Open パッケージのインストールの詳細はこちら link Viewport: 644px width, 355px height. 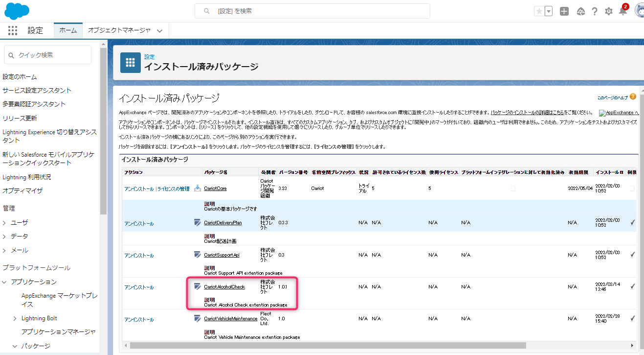[527, 113]
